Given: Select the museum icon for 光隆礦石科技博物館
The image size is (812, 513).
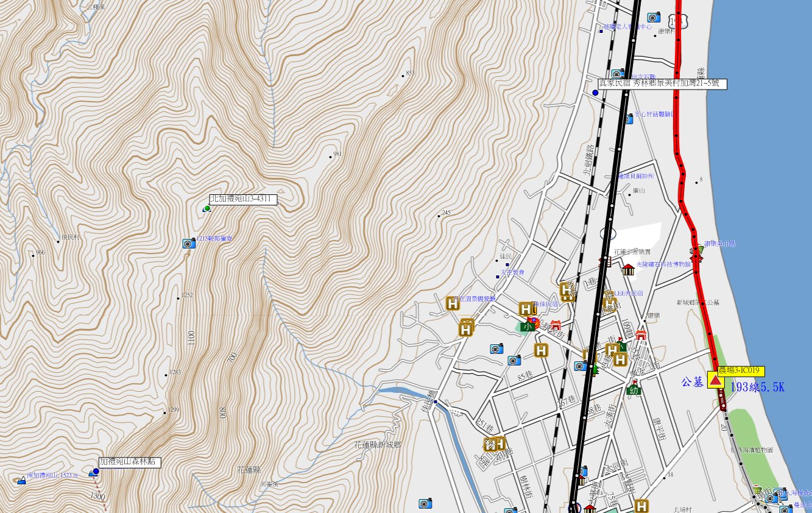Looking at the screenshot, I should [628, 269].
